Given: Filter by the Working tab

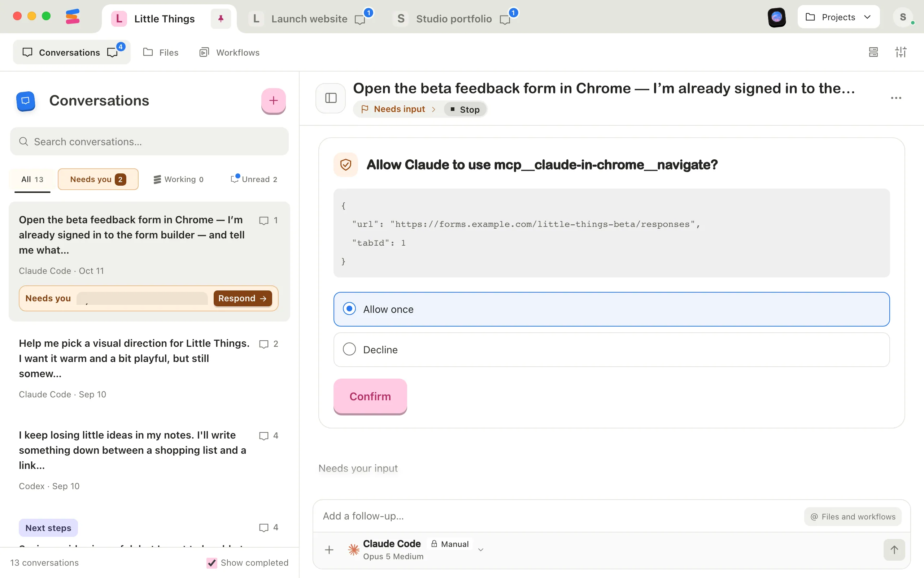Looking at the screenshot, I should pos(179,179).
